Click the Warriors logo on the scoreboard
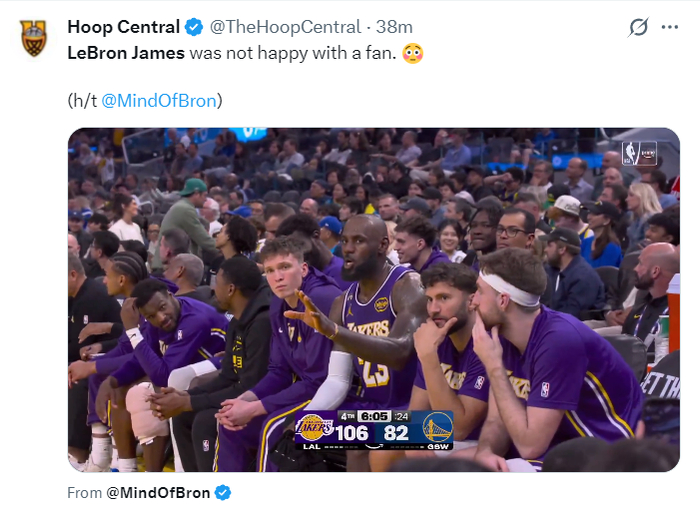700x507 pixels. (x=436, y=428)
